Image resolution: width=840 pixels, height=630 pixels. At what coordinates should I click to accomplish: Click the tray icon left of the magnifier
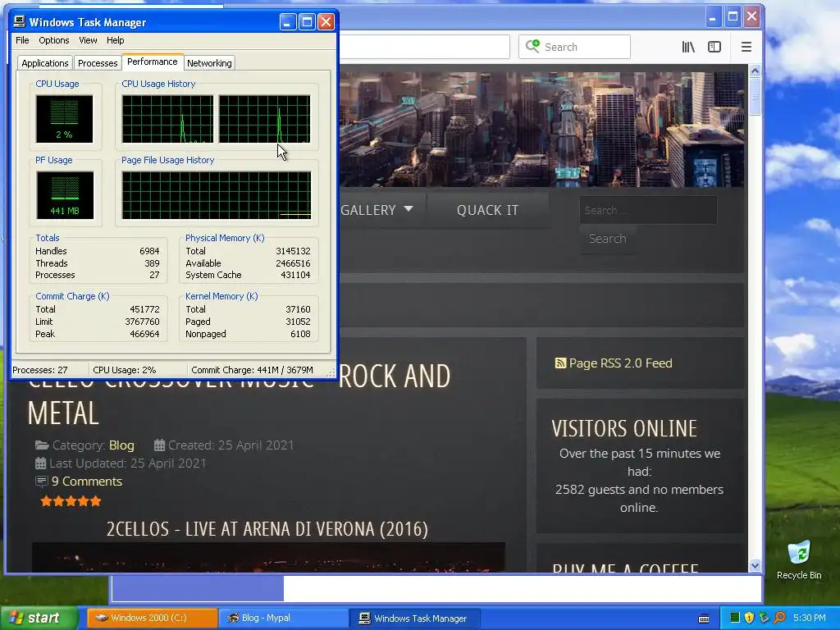pos(764,618)
